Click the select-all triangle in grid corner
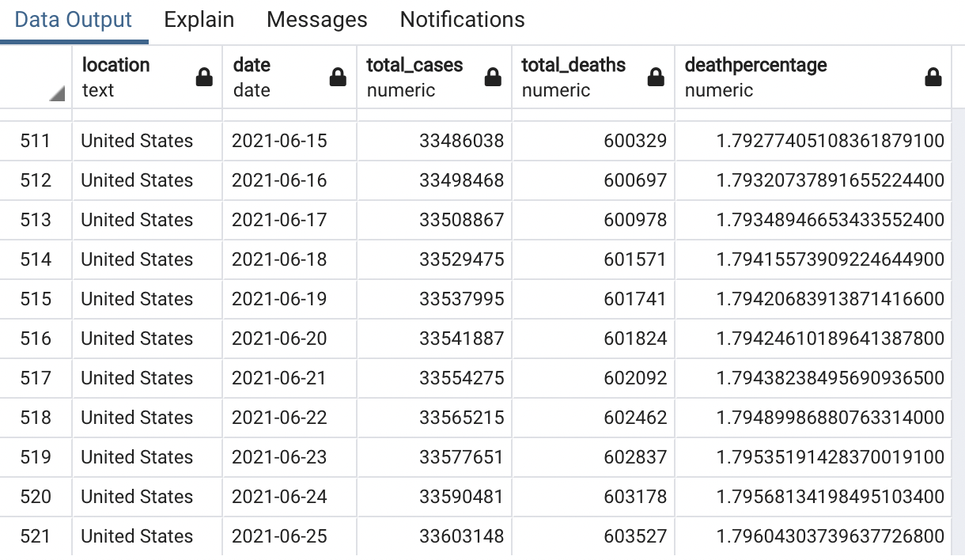This screenshot has height=560, width=965. click(56, 94)
